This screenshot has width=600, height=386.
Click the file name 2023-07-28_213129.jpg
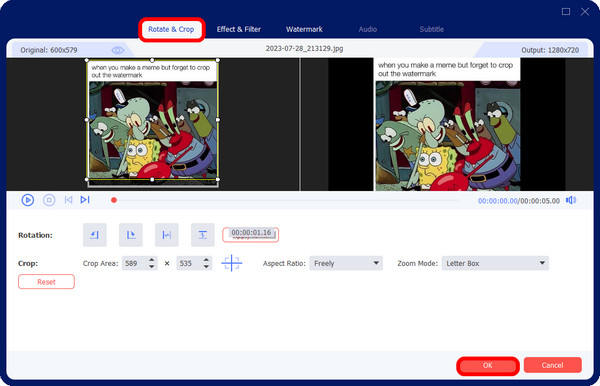(x=304, y=49)
